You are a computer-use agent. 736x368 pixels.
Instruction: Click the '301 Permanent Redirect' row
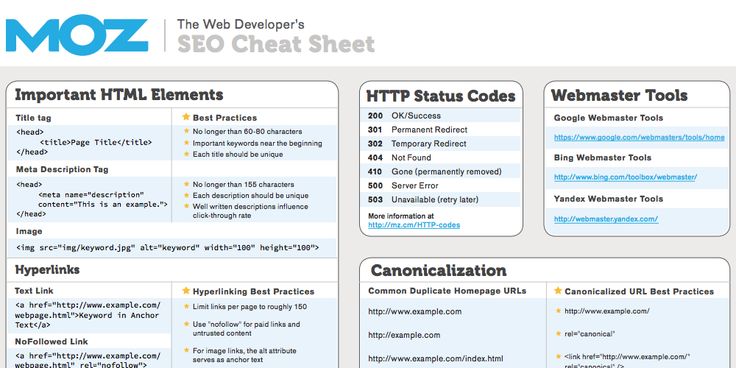coord(441,130)
